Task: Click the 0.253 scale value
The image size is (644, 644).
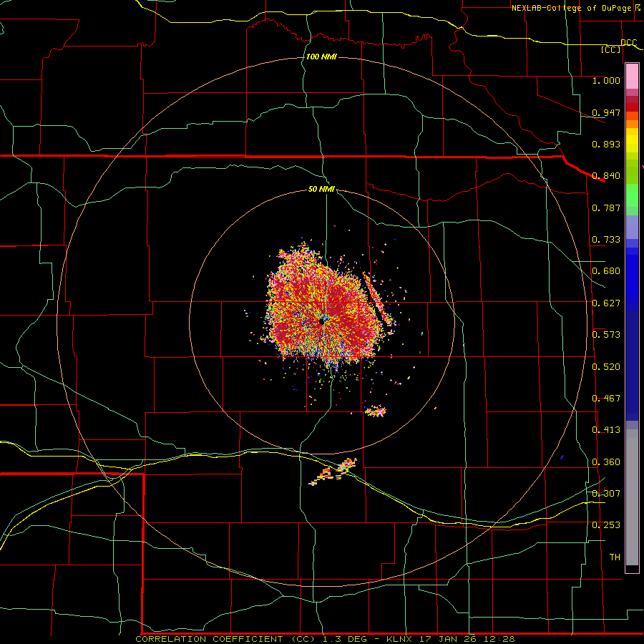Action: [x=606, y=525]
